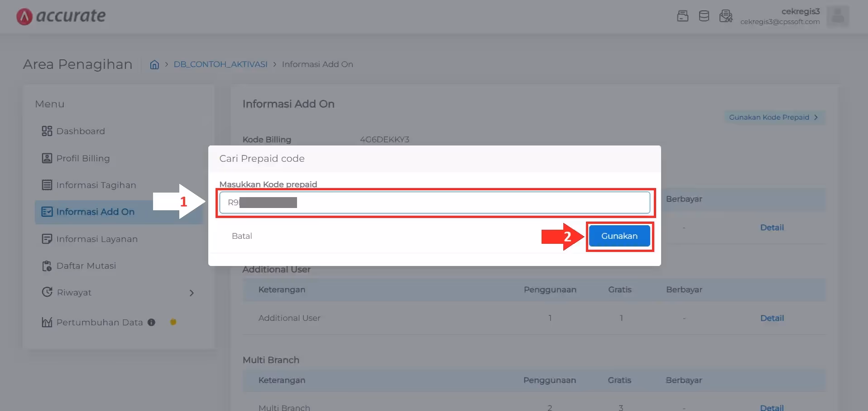
Task: Click the Gunakan button in dialog
Action: (619, 236)
